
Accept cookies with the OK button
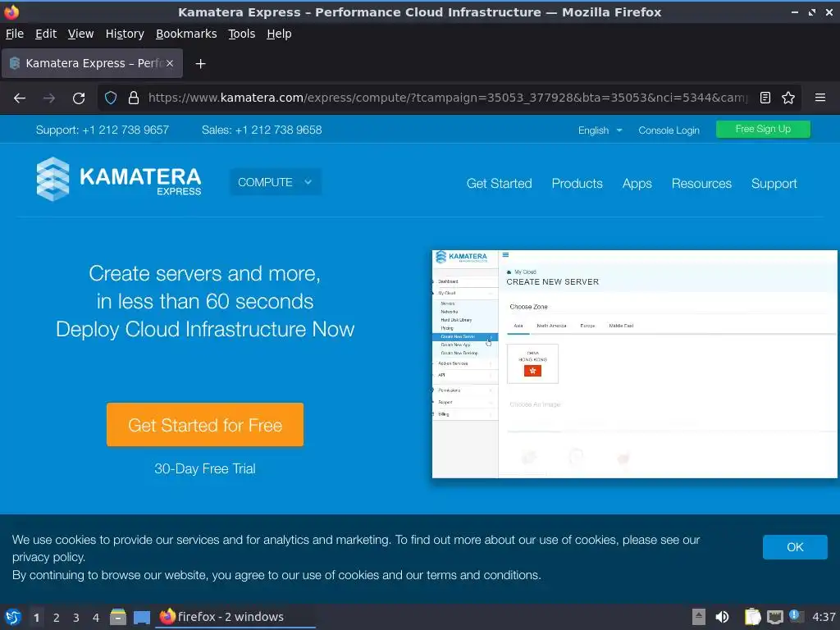tap(795, 547)
